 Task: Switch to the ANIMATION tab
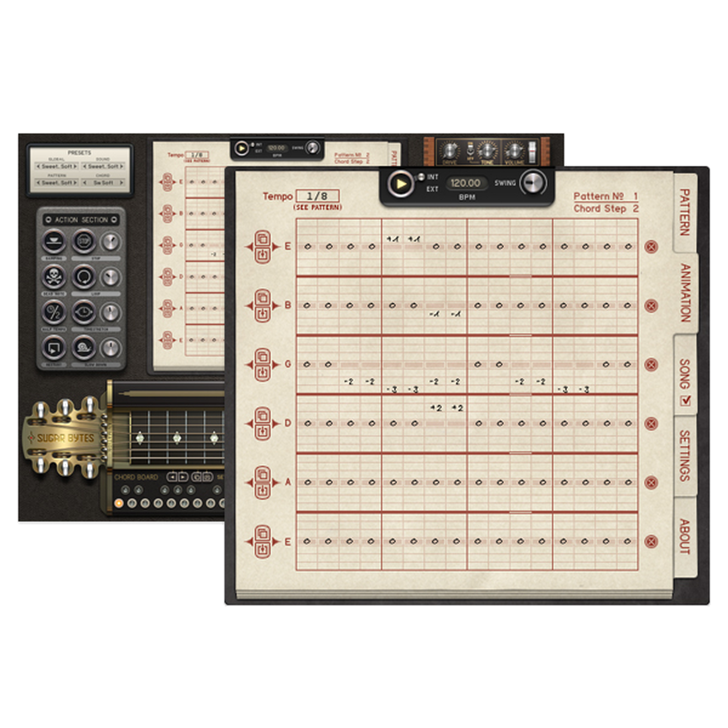685,293
